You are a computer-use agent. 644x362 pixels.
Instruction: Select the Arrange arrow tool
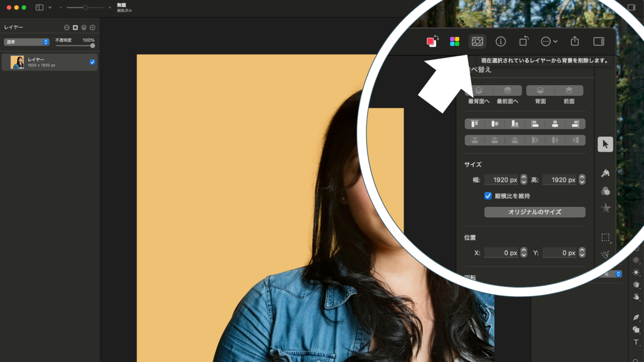pos(605,144)
